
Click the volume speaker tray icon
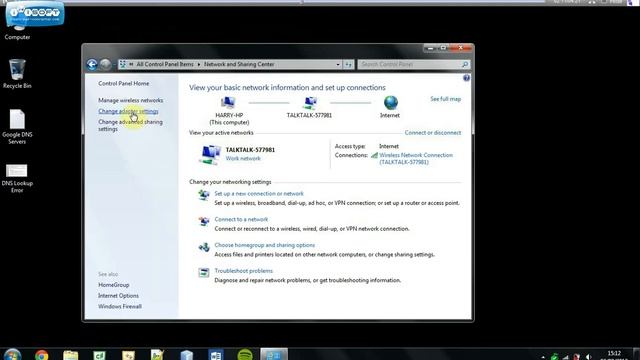[x=588, y=357]
